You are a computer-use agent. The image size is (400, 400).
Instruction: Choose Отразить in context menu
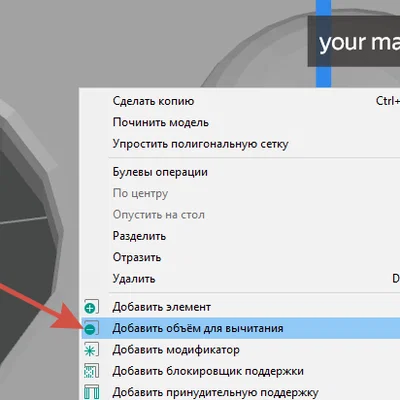coord(241,257)
